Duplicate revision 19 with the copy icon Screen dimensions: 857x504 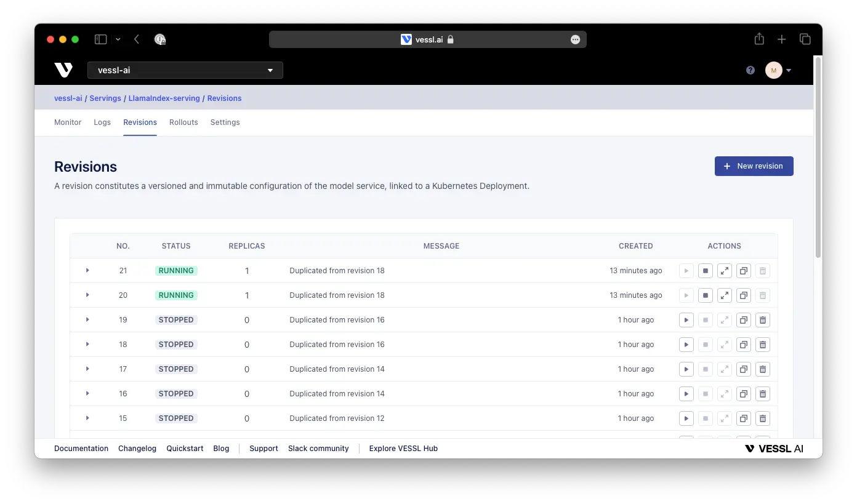[x=744, y=320]
